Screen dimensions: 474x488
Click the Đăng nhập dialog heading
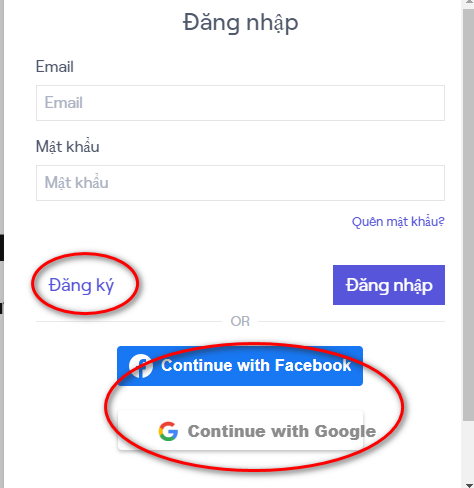pos(240,23)
